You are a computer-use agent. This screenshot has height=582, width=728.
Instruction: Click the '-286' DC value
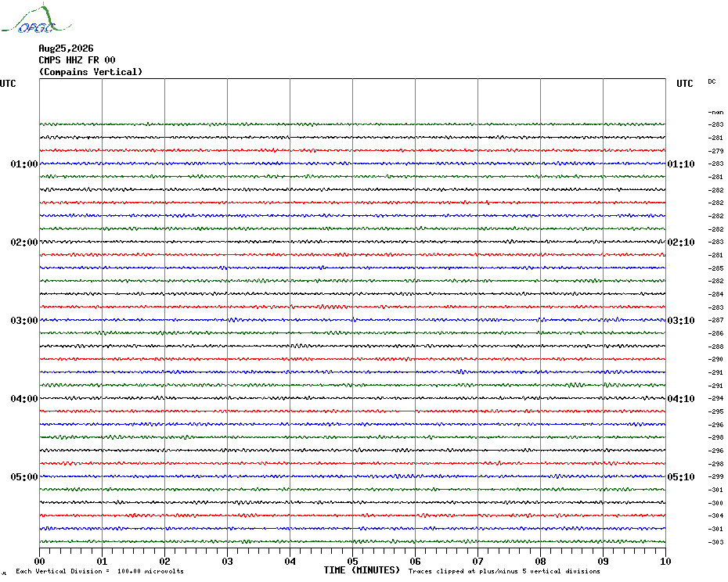716,333
